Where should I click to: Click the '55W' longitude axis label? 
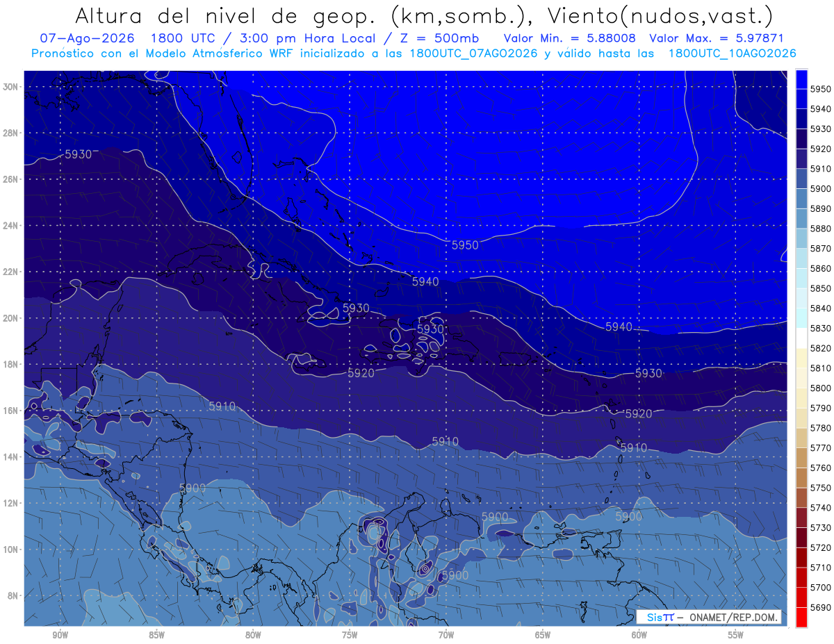point(736,635)
